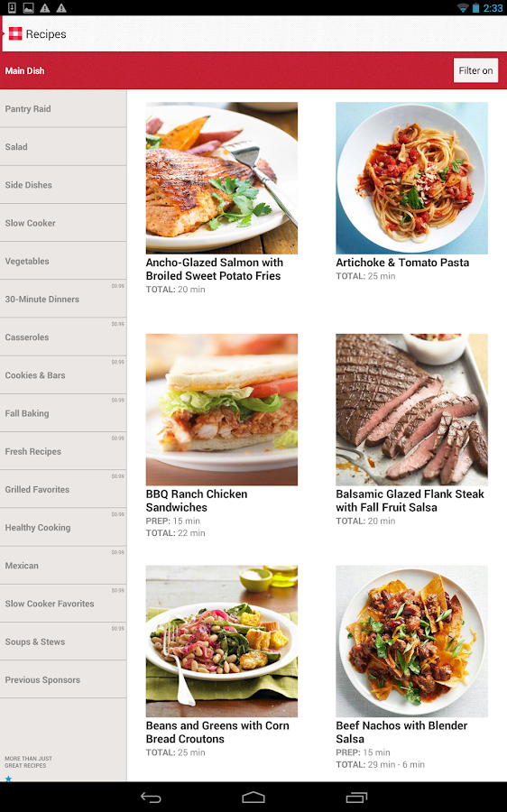Select the Pantry Raid category
This screenshot has height=812, width=507.
[63, 109]
